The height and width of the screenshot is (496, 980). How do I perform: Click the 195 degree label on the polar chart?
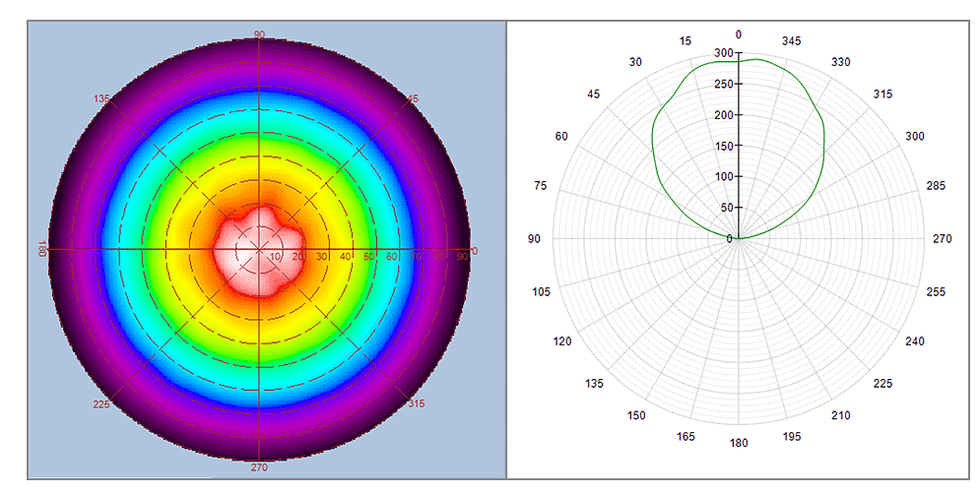(x=792, y=436)
